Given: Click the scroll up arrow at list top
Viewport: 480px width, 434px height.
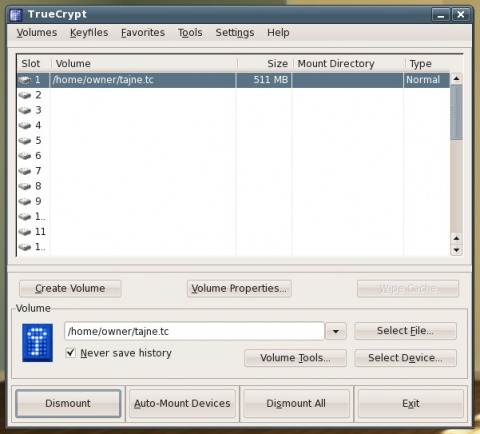Looking at the screenshot, I should [456, 79].
